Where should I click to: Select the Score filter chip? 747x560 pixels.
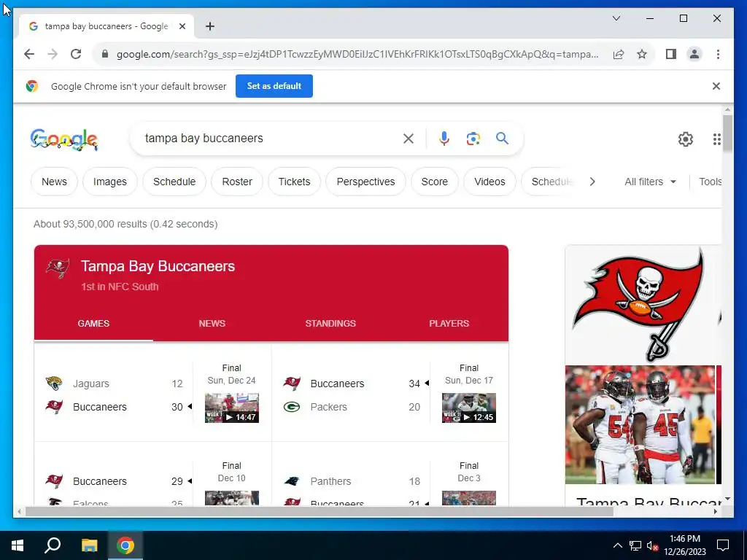click(x=435, y=182)
